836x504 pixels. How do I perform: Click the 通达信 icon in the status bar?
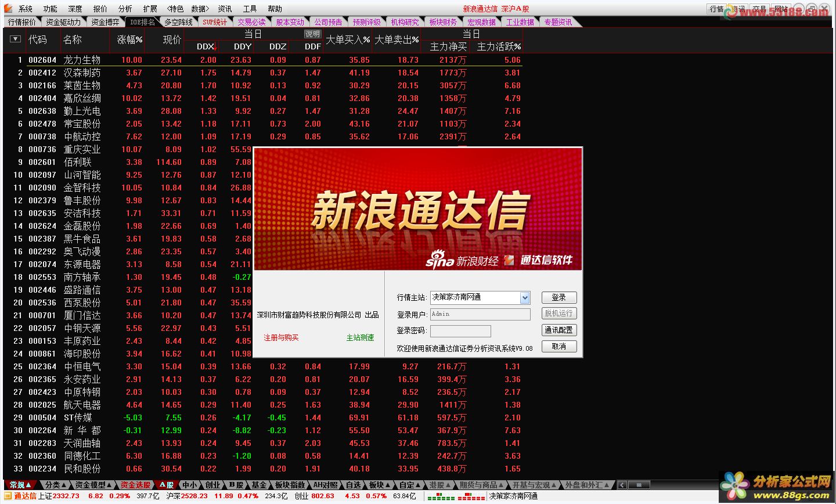pyautogui.click(x=9, y=496)
